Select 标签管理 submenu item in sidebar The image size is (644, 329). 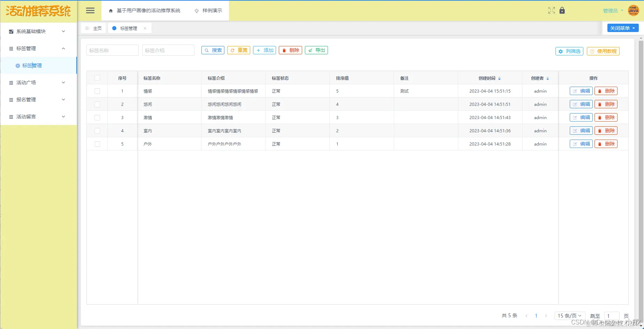pyautogui.click(x=38, y=65)
